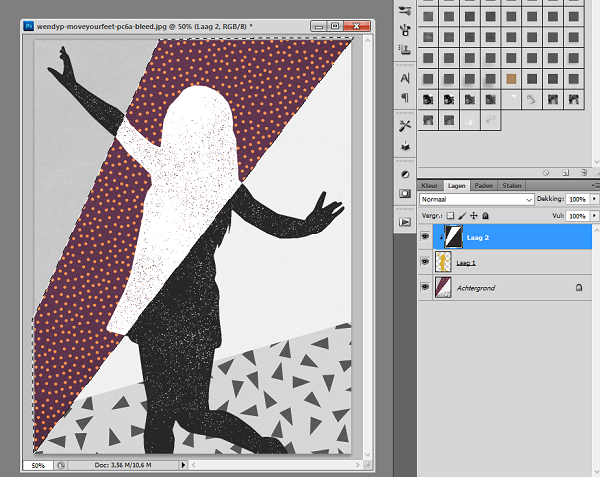Hide the Laag 2 layer

coord(427,237)
